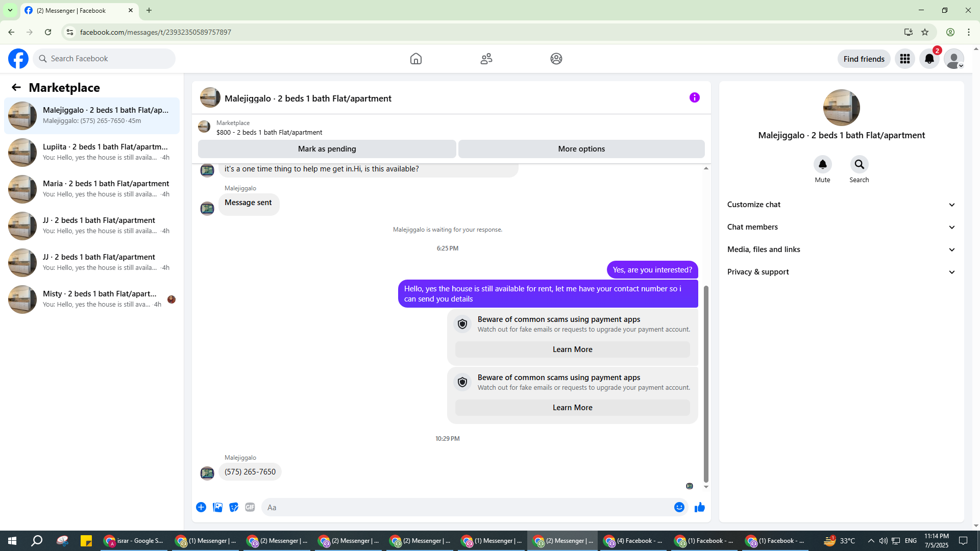The image size is (980, 551).
Task: Click the purple conversation information icon
Action: point(694,97)
